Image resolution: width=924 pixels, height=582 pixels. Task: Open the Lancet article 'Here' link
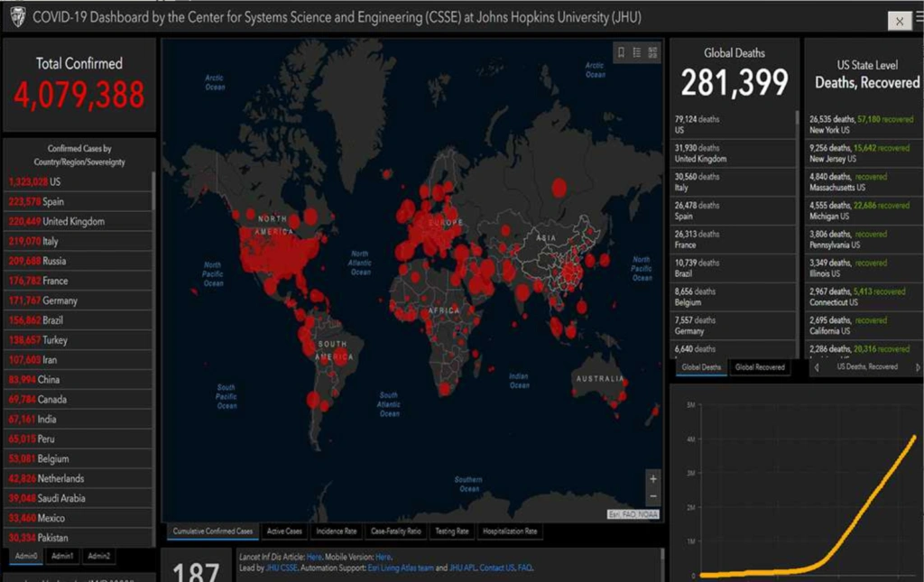(x=314, y=557)
